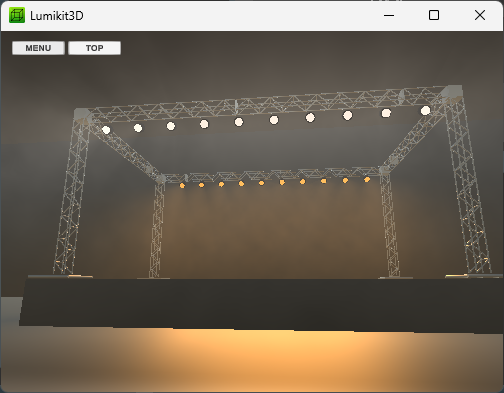Click the Lumikit3D green cube app icon
This screenshot has height=393, width=504.
coord(17,15)
